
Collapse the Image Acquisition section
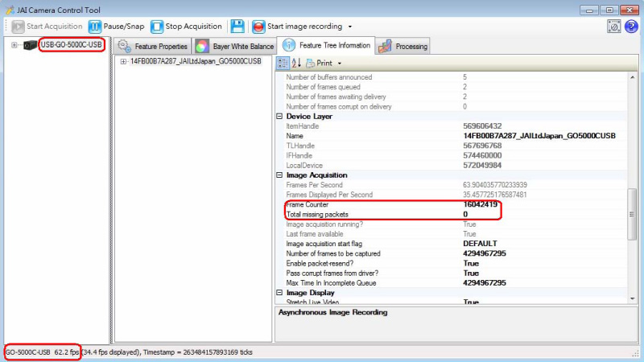click(279, 175)
